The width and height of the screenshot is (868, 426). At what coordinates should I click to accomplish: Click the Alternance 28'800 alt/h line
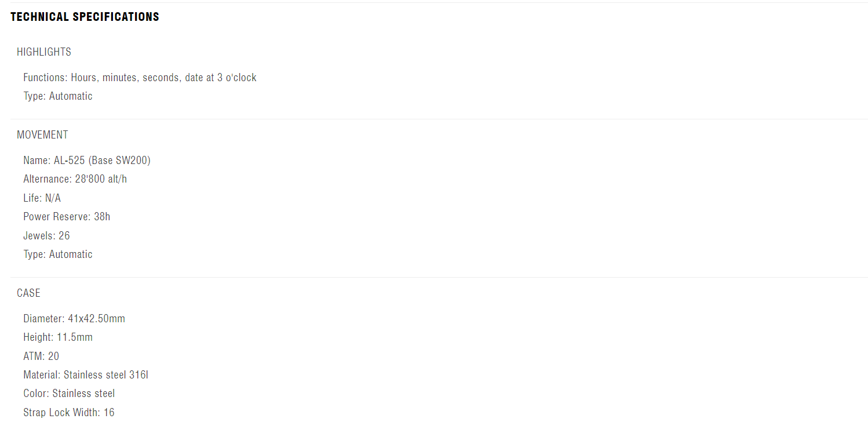[x=75, y=179]
